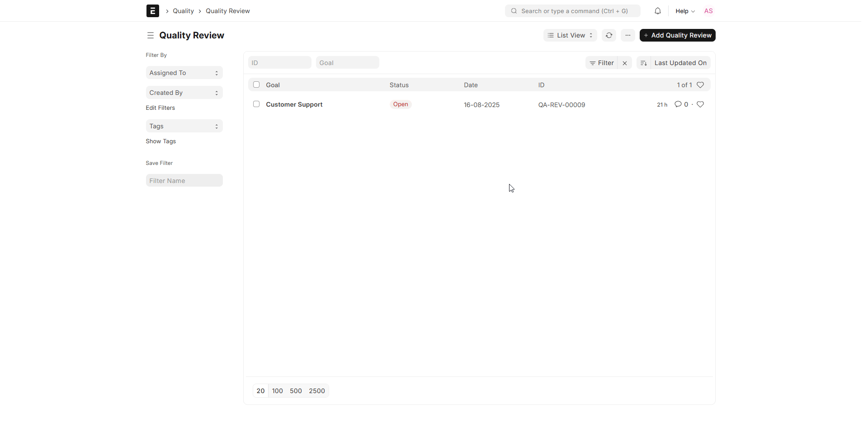Clear filters with the X icon
Viewport: 868px width, 427px height.
(x=625, y=63)
